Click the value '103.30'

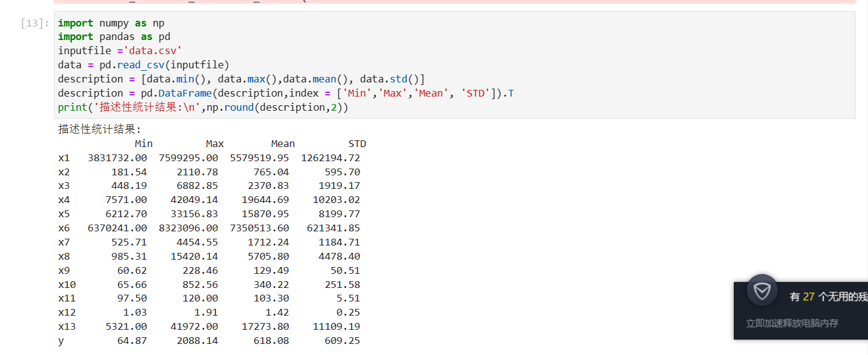[x=271, y=298]
